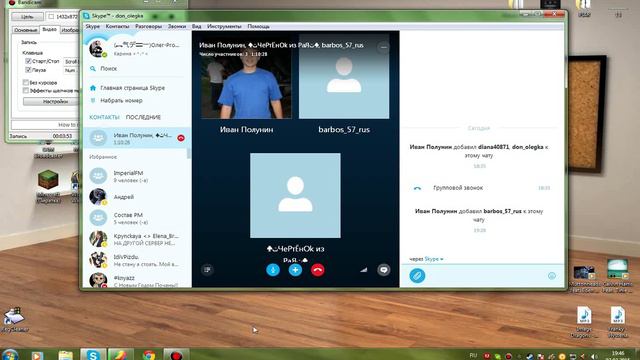Open Skype Home via the house icon
The height and width of the screenshot is (360, 640).
(93, 88)
